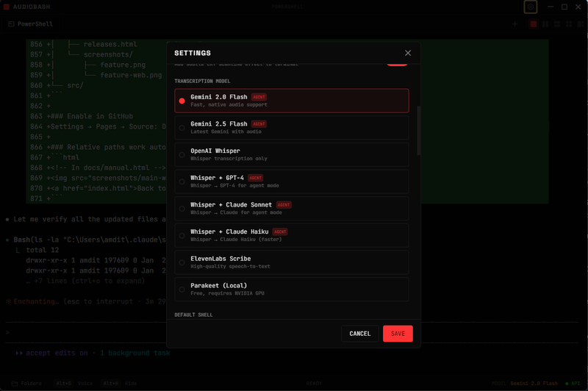Viewport: 588px width, 391px height.
Task: Click the AGENT badge on Whisper + GPT-4
Action: (255, 178)
